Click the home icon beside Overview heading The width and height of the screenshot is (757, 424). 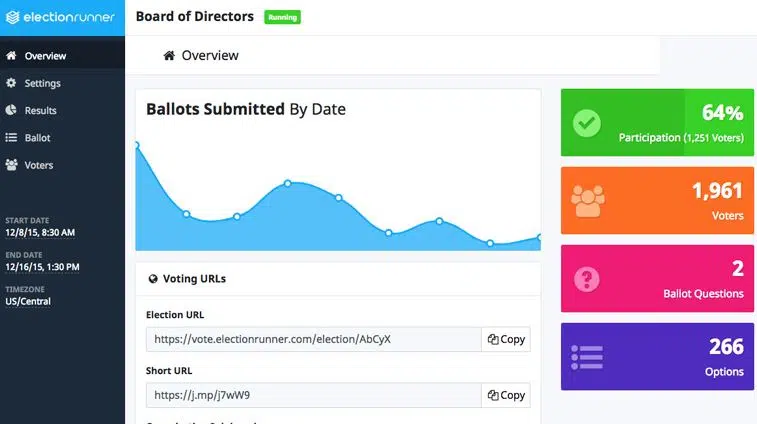[169, 56]
